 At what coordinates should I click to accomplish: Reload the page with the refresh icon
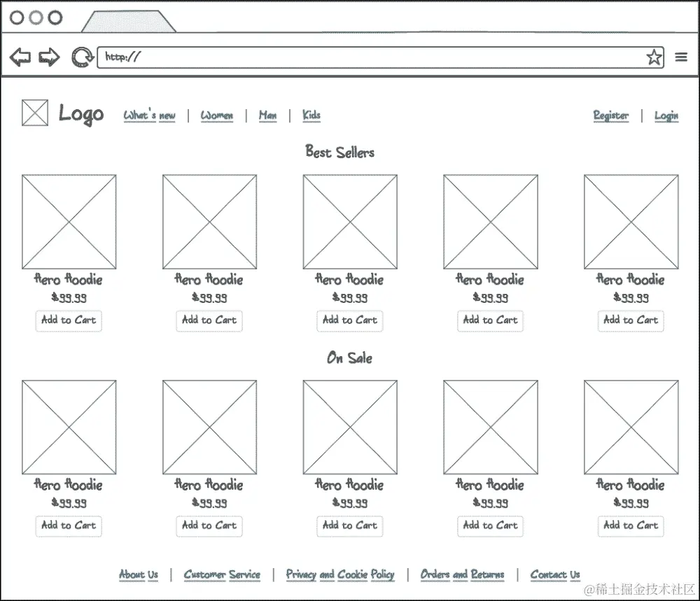click(x=82, y=57)
